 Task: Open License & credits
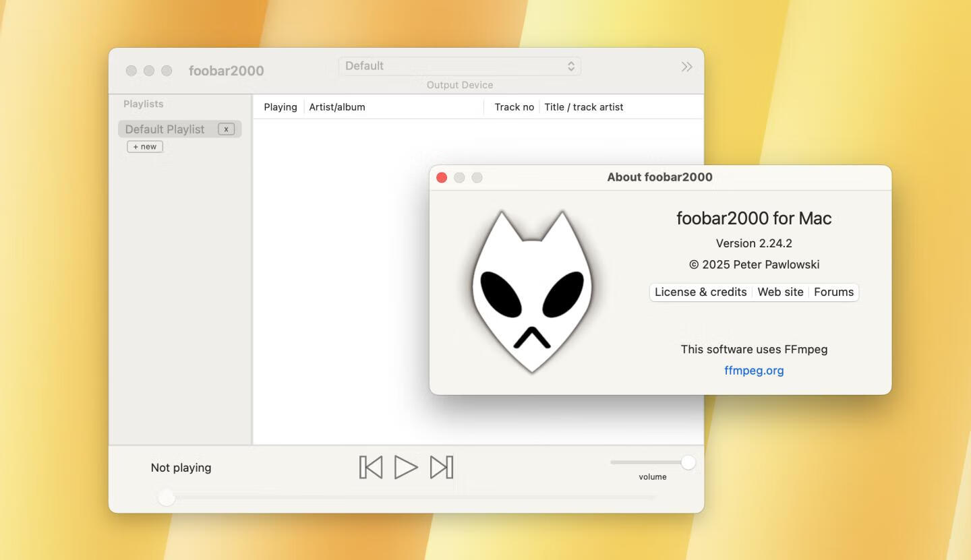coord(701,292)
